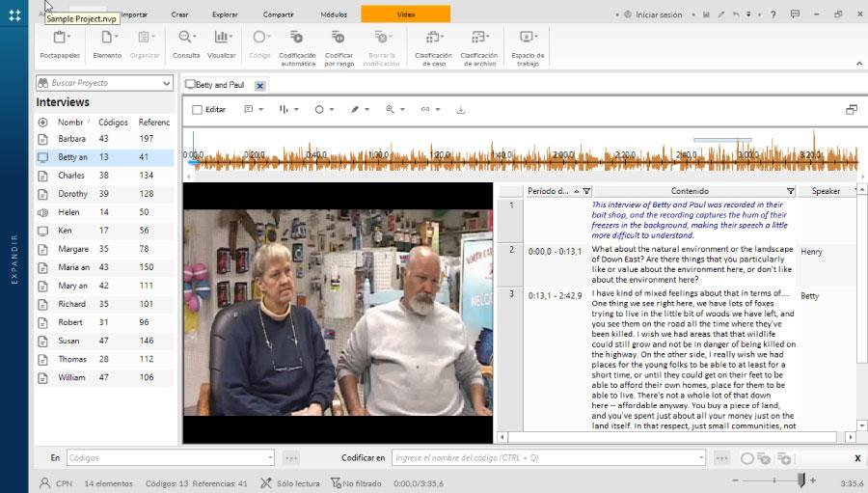Click the export download icon in toolbar
The height and width of the screenshot is (493, 868).
461,110
